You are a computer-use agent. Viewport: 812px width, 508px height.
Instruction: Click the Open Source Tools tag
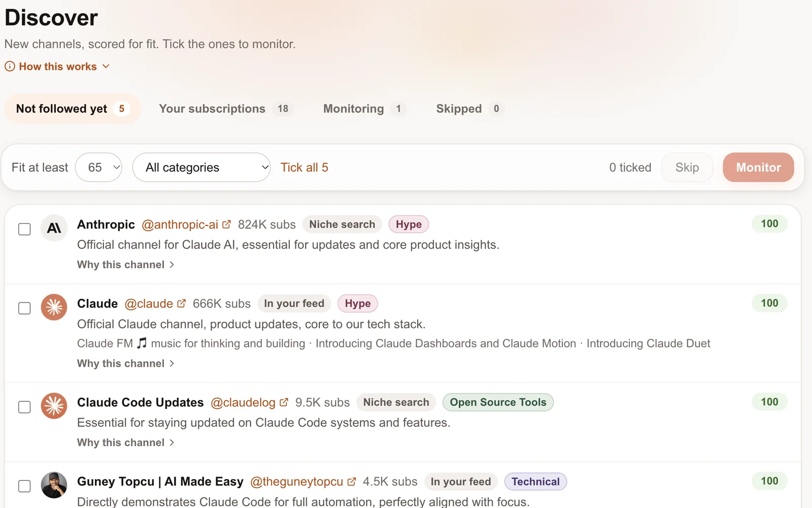click(x=498, y=402)
